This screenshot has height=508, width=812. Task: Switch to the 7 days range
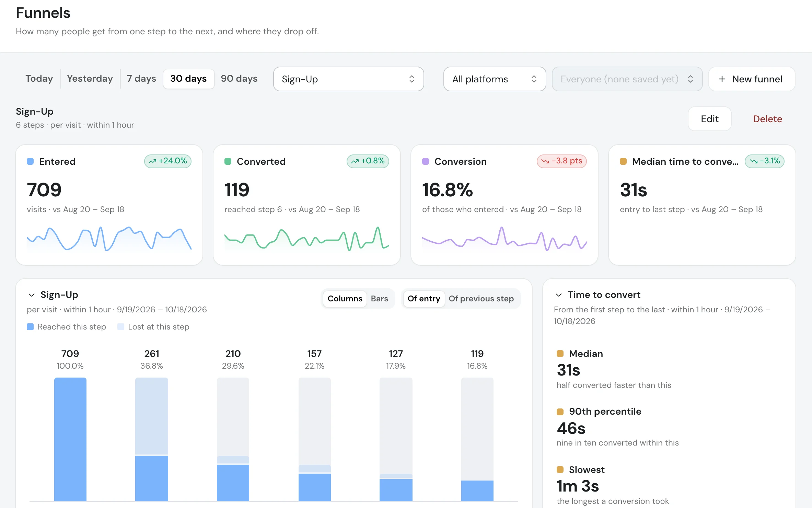(141, 79)
